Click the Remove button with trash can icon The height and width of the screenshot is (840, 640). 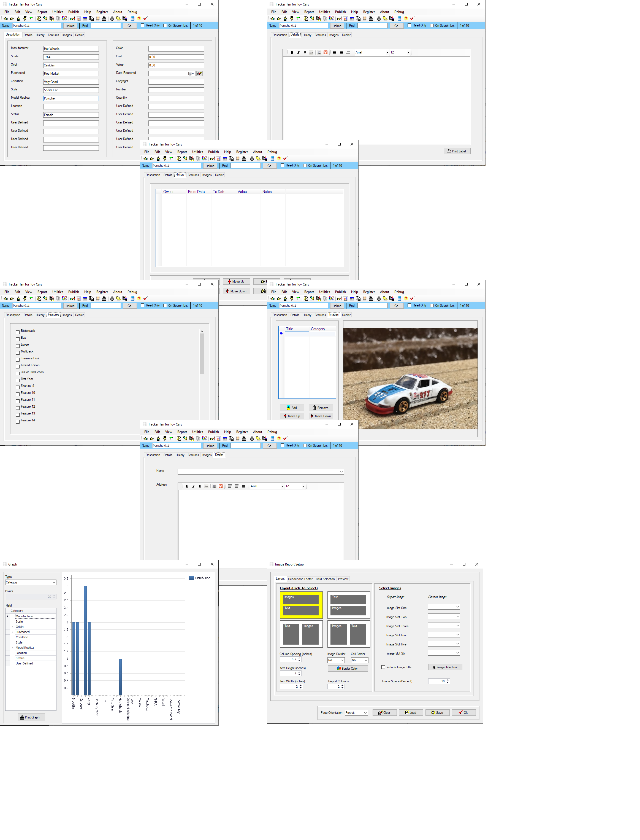321,408
